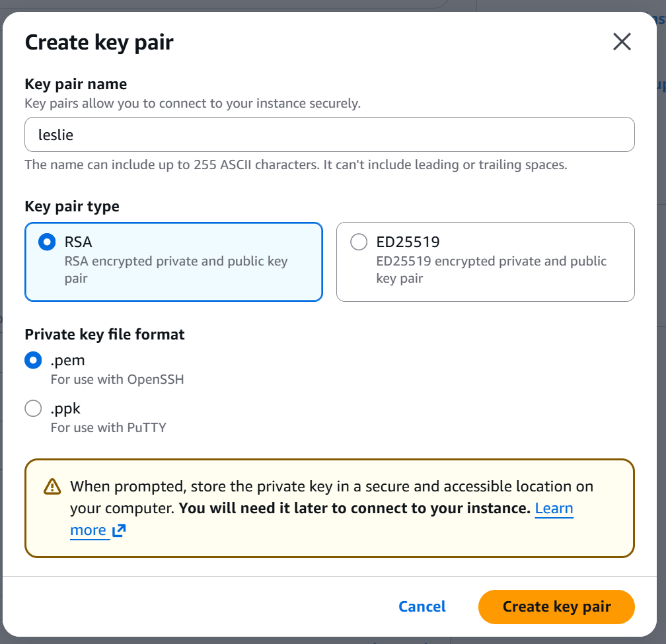Select the .pem private key format

pyautogui.click(x=33, y=361)
